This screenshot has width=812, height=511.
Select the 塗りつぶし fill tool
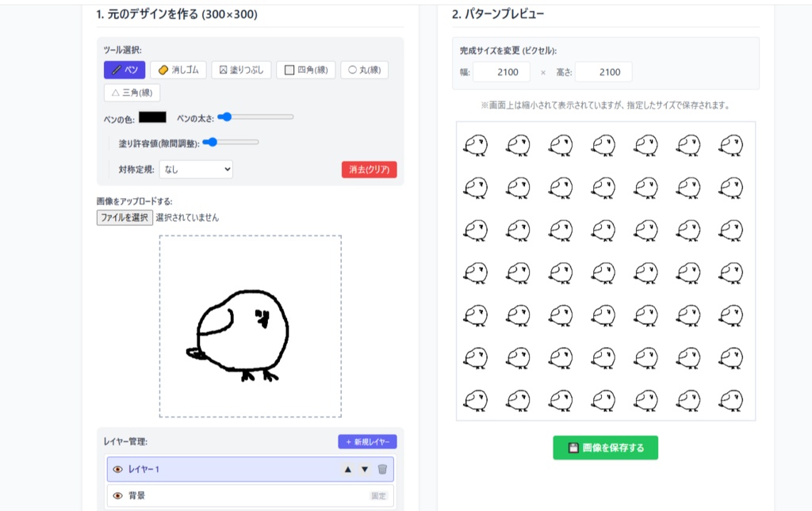coord(241,70)
